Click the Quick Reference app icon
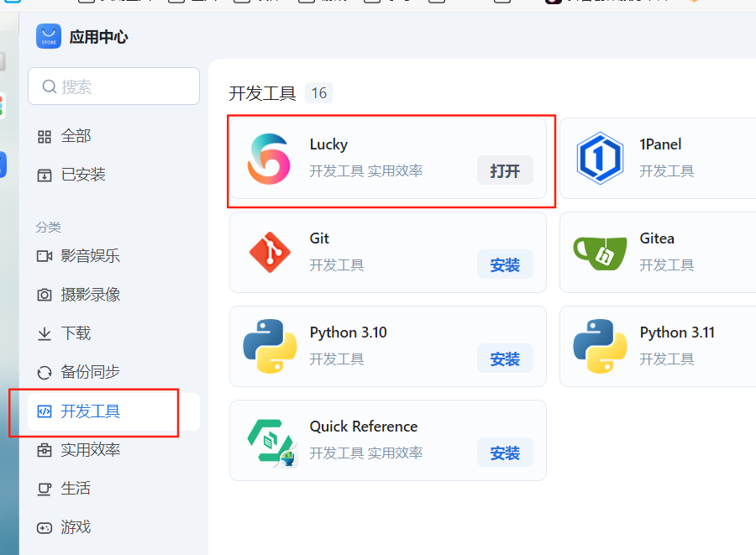Viewport: 756px width, 555px height. [270, 441]
